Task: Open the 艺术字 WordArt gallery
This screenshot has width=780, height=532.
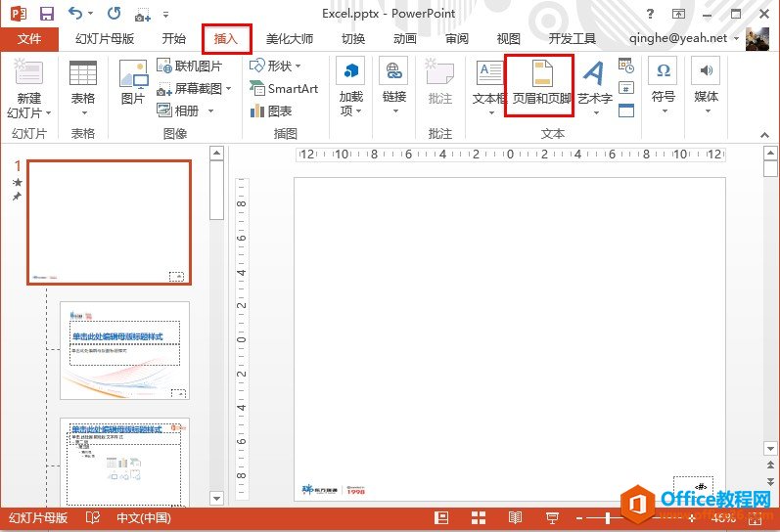Action: point(594,87)
